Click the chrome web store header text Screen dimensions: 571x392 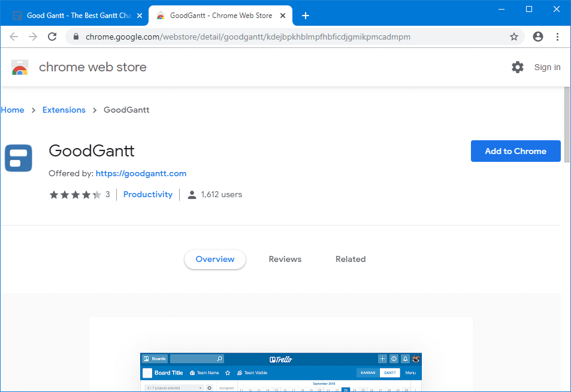(x=92, y=67)
